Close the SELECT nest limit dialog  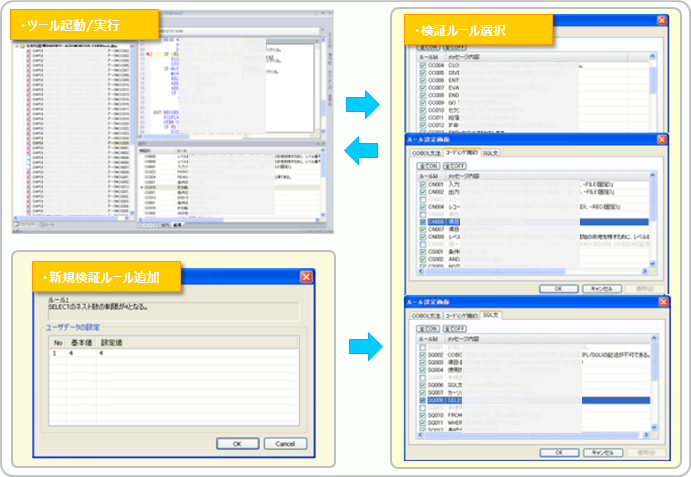point(305,277)
